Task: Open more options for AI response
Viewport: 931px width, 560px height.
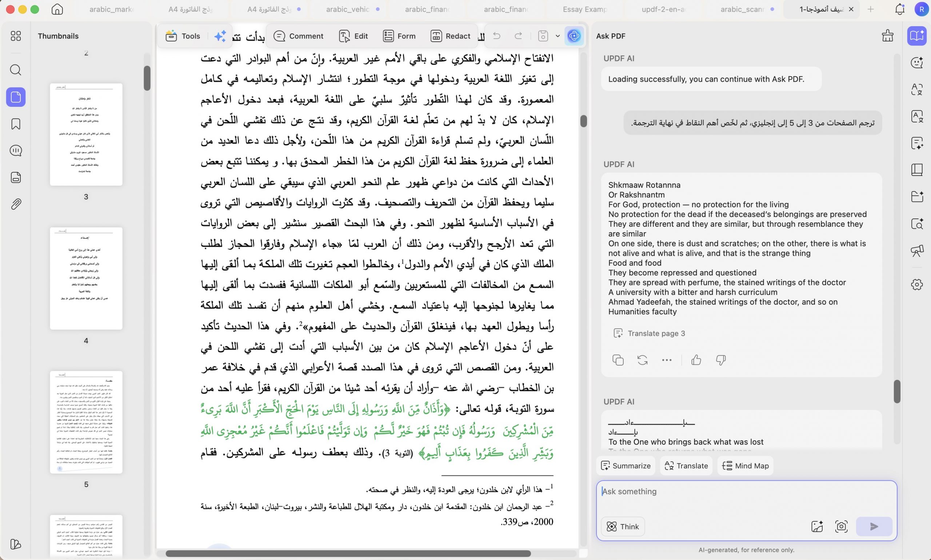Action: (x=667, y=360)
